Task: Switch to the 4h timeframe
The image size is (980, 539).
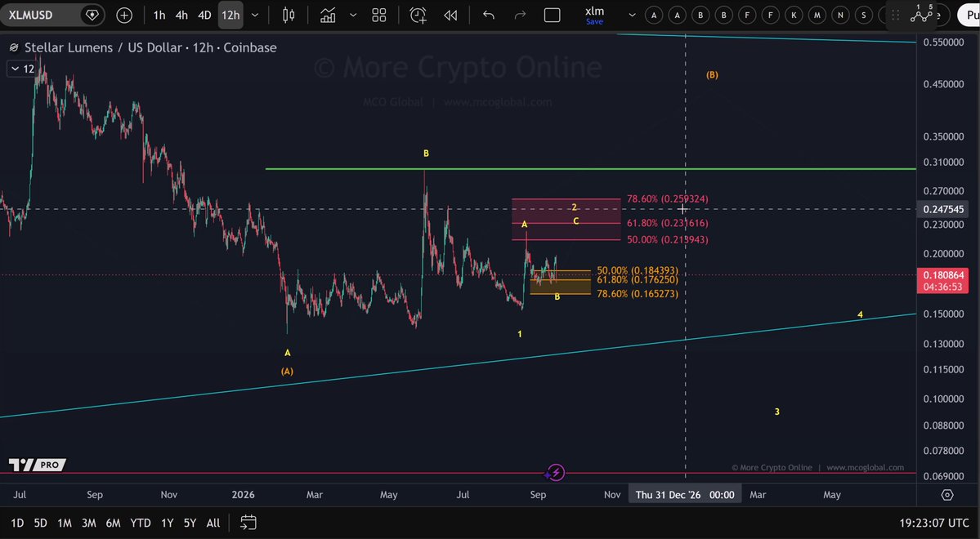Action: [x=181, y=15]
